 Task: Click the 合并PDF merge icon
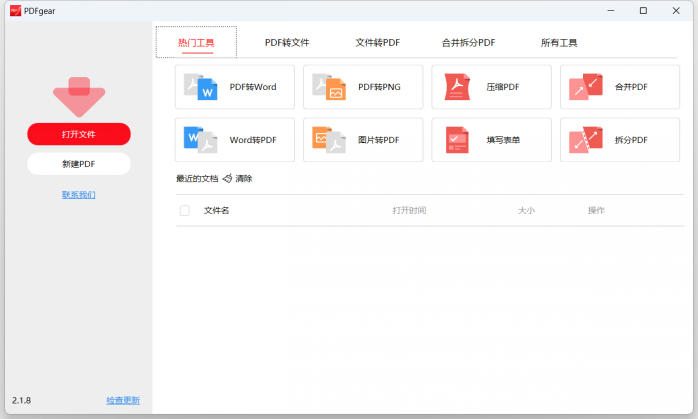point(586,87)
